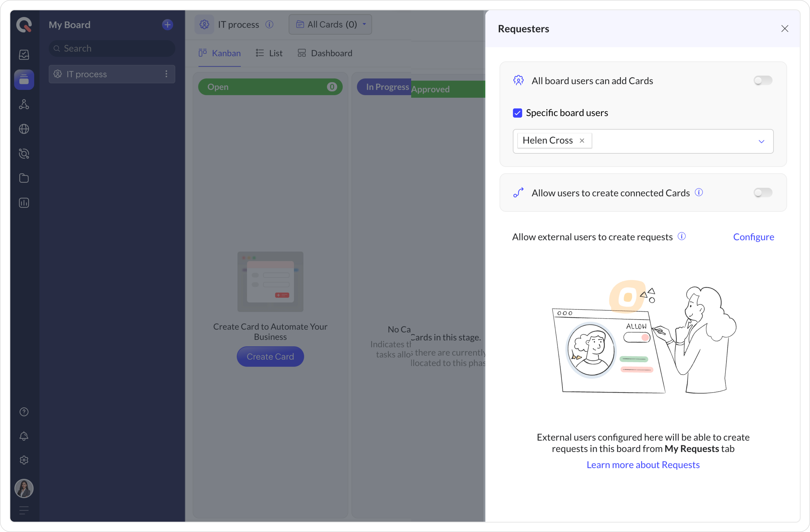Expand the board users dropdown chevron
The height and width of the screenshot is (532, 810).
pos(761,142)
